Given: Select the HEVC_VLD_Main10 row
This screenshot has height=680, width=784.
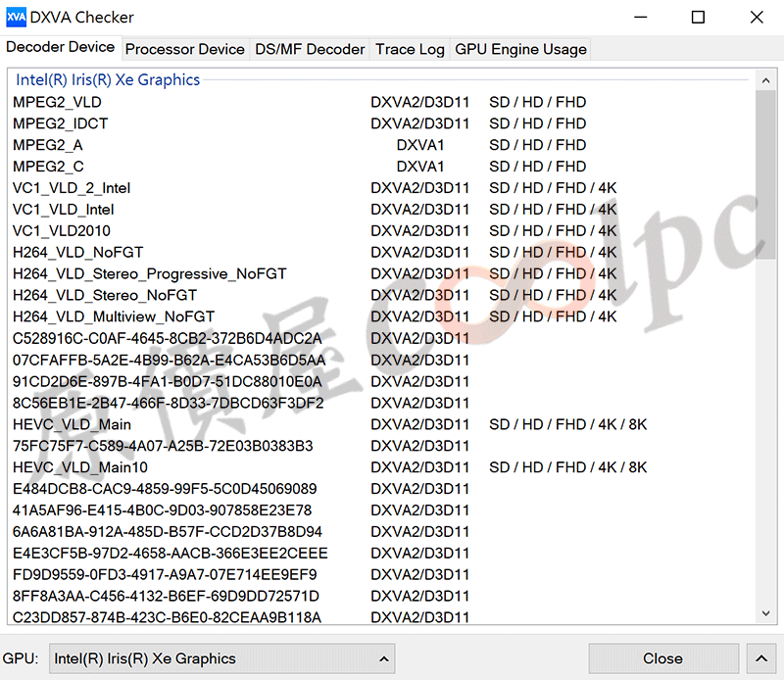Looking at the screenshot, I should tap(381, 467).
